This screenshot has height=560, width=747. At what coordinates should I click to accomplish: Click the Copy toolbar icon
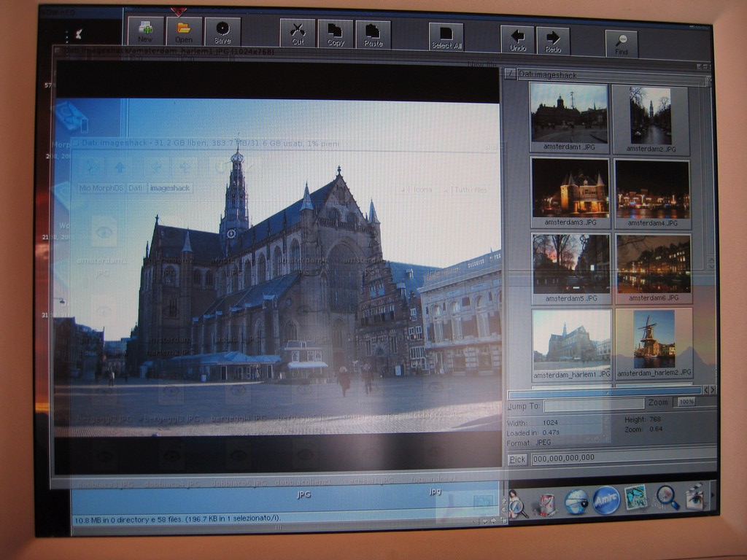coord(336,34)
